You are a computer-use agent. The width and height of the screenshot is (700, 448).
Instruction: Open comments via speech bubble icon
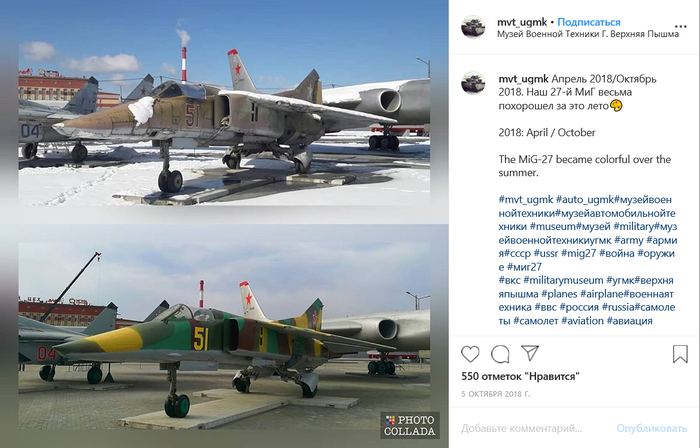(x=500, y=354)
